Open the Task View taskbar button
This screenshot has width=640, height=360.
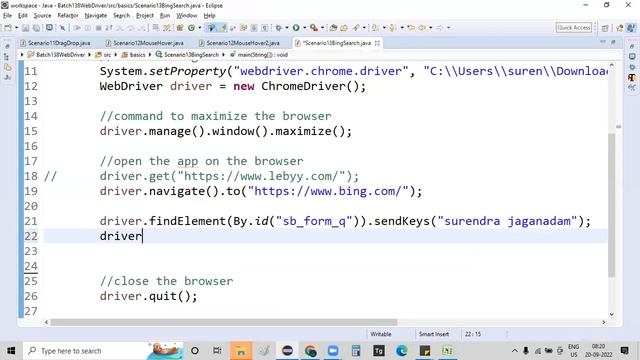coord(217,351)
